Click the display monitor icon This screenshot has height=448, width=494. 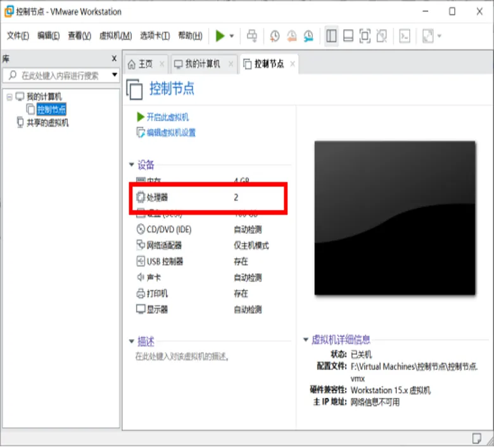[141, 309]
